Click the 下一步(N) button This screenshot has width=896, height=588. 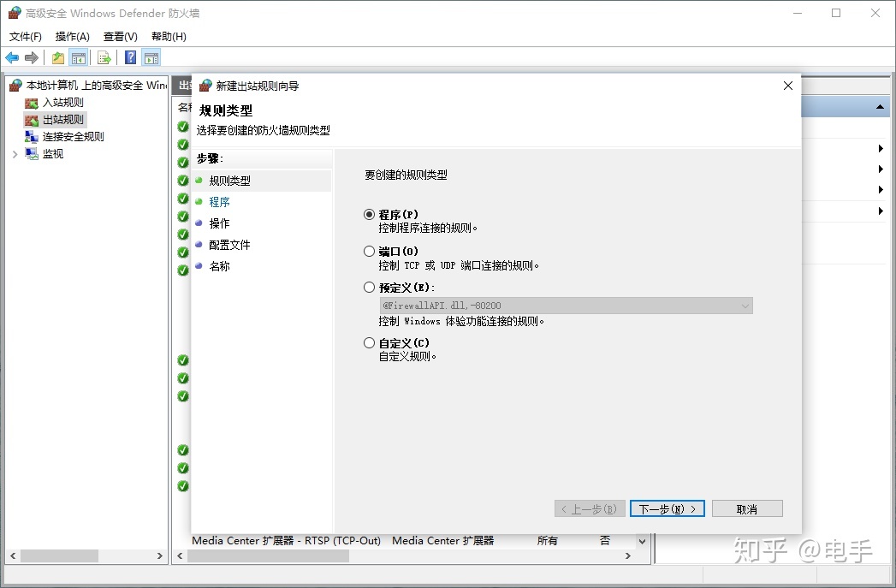[667, 508]
